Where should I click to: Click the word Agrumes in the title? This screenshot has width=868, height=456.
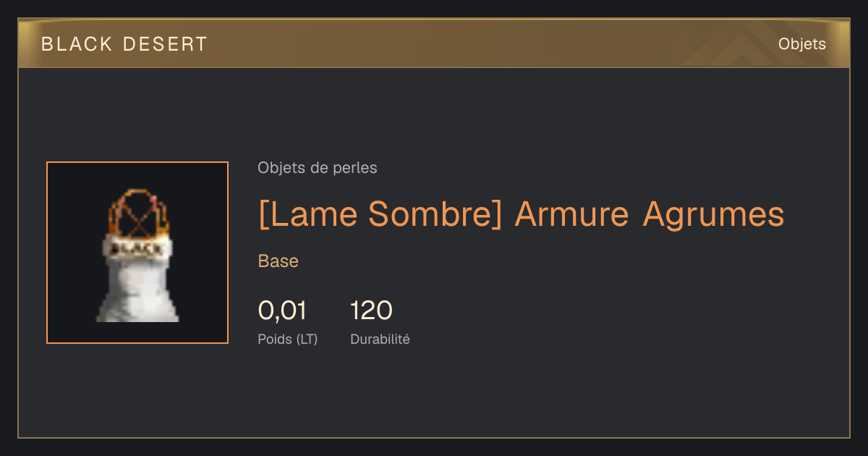pyautogui.click(x=713, y=214)
